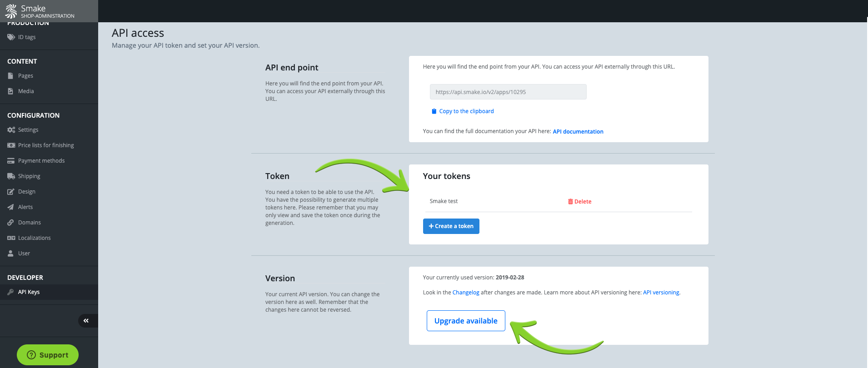
Task: Click the Shipping truck icon
Action: pyautogui.click(x=11, y=176)
